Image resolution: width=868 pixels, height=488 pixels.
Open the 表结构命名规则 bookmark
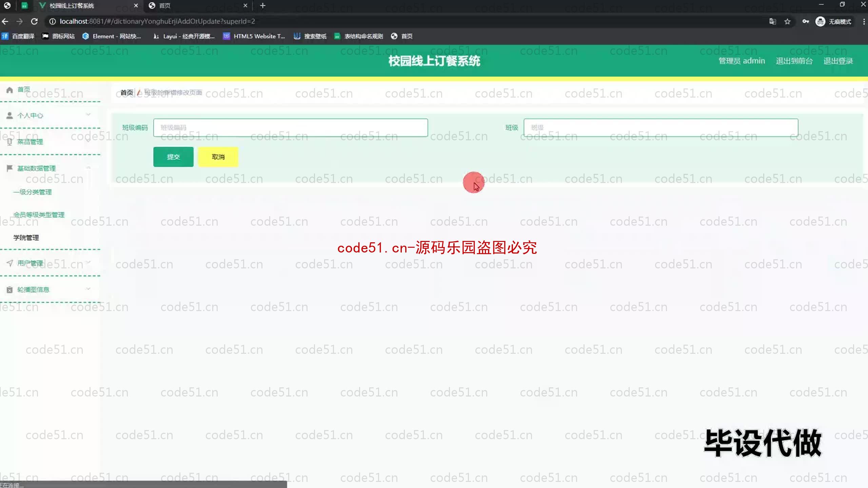point(359,36)
